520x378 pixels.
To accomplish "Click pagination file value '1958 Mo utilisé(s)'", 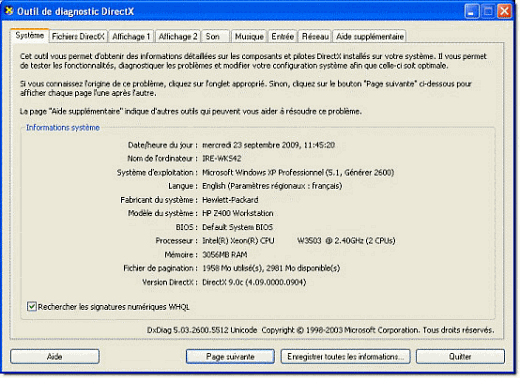I will coord(232,268).
